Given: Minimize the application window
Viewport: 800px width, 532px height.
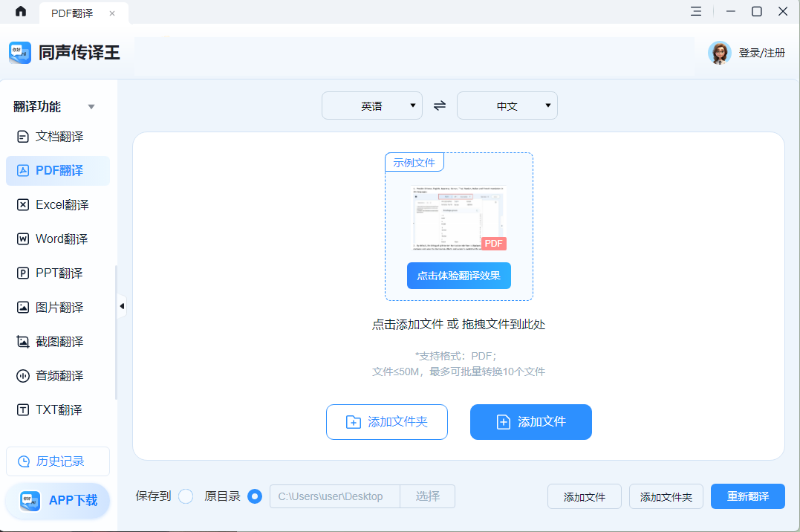Looking at the screenshot, I should [731, 11].
